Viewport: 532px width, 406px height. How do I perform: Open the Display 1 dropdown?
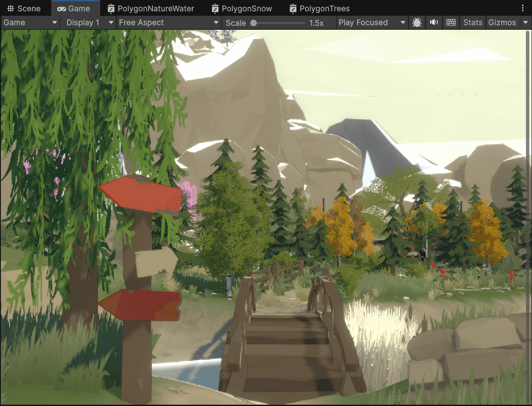pyautogui.click(x=87, y=22)
